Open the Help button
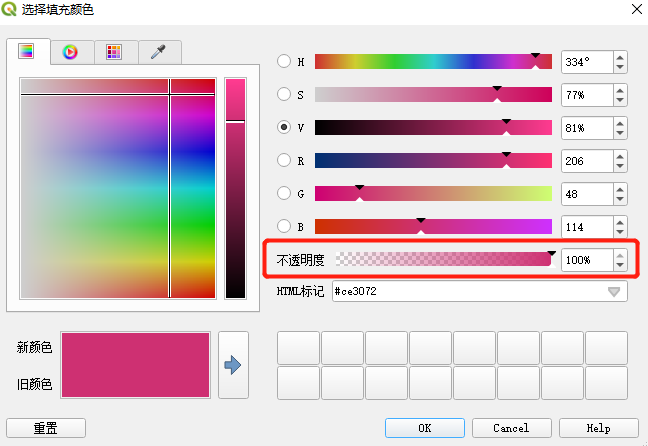This screenshot has width=648, height=446. 599,428
